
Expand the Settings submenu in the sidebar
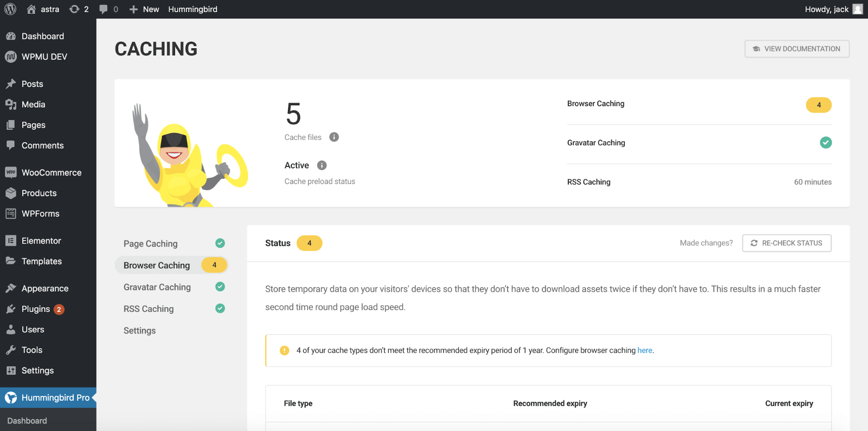click(x=37, y=370)
